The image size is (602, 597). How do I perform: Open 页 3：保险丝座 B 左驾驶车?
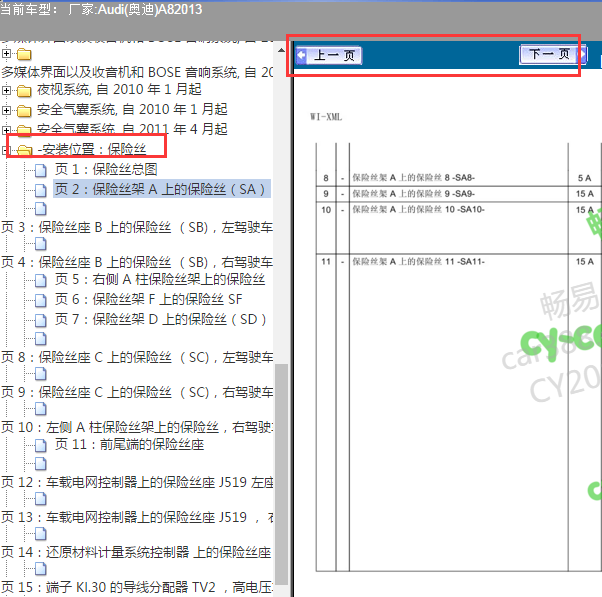click(137, 227)
